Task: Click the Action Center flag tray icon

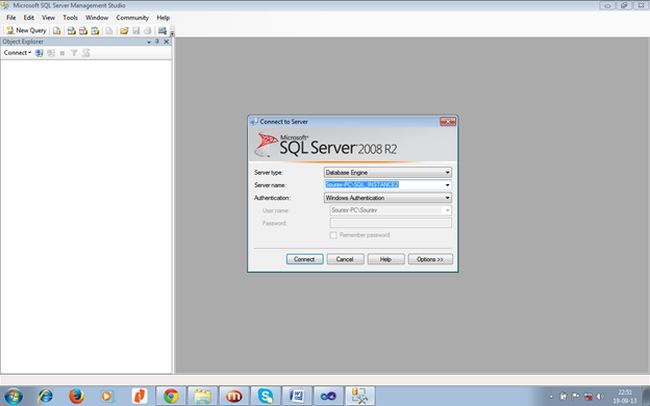Action: coord(575,396)
